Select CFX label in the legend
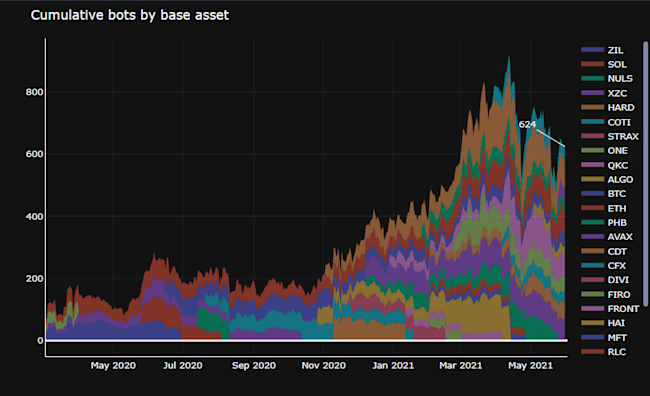The image size is (650, 396). point(617,266)
